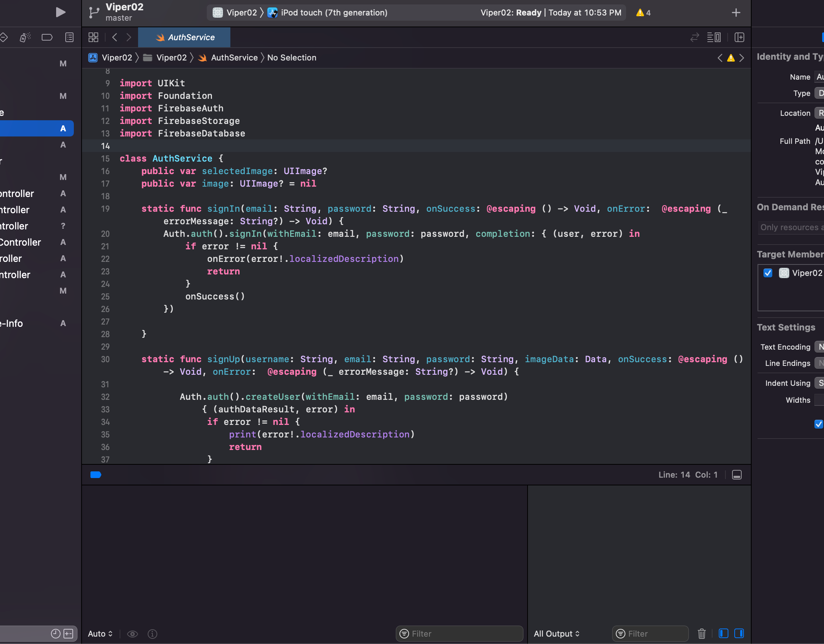Open the iPod touch device selector

pos(333,13)
